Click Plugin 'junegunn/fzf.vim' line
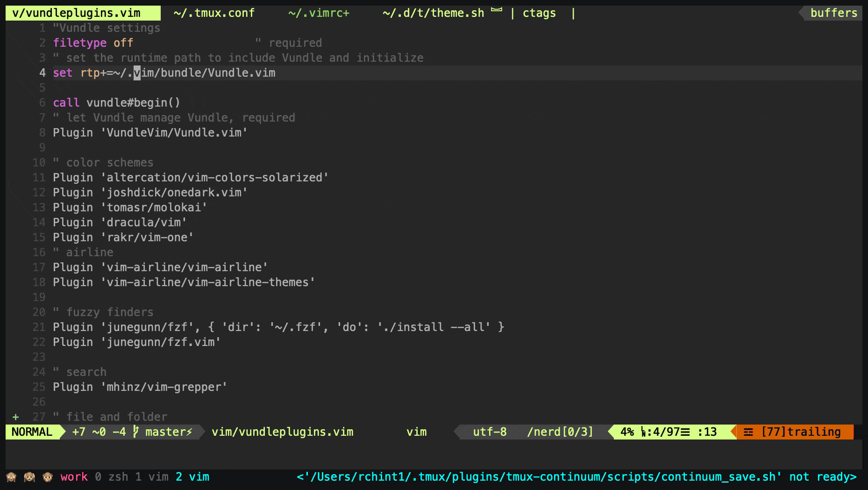The width and height of the screenshot is (868, 490). 136,342
